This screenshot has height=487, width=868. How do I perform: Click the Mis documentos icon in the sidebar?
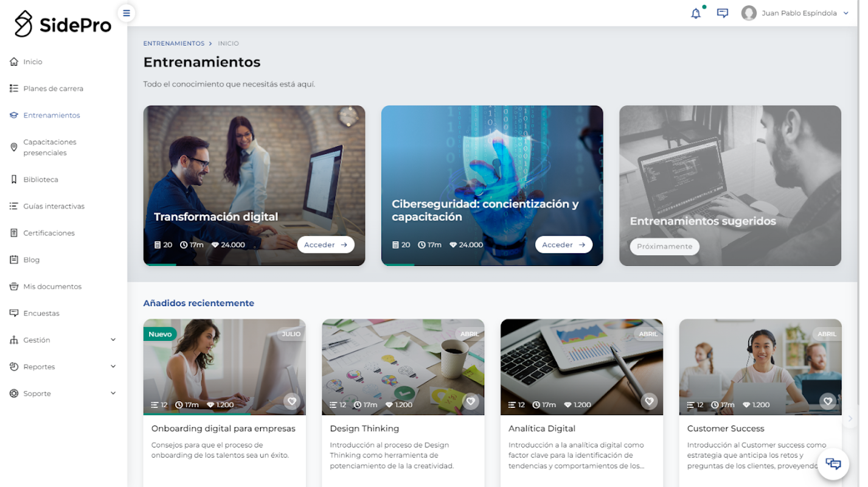pyautogui.click(x=14, y=287)
